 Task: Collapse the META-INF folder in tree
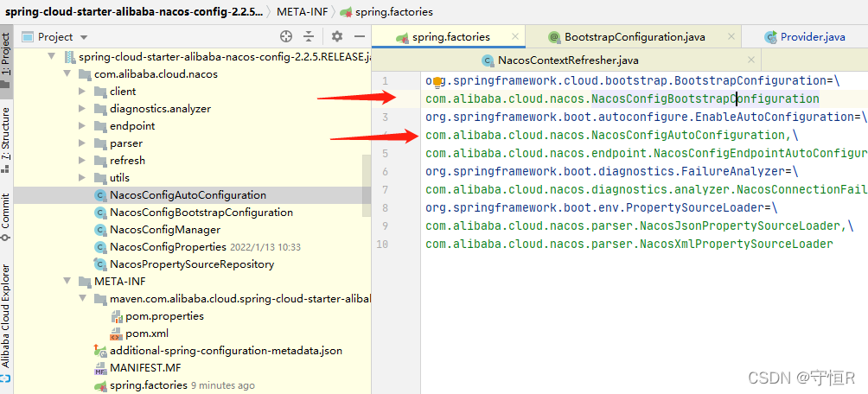pyautogui.click(x=67, y=281)
